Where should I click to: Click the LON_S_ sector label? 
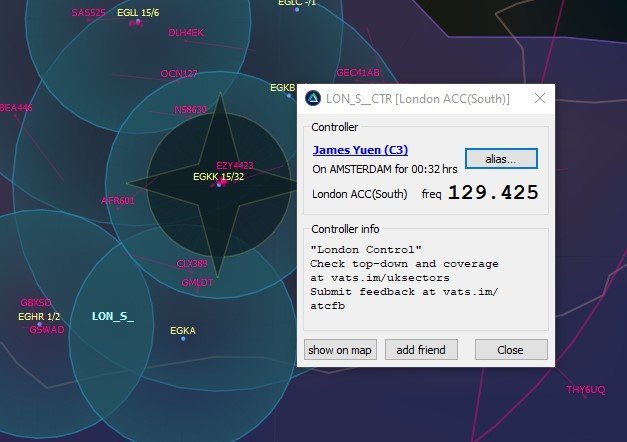point(112,316)
